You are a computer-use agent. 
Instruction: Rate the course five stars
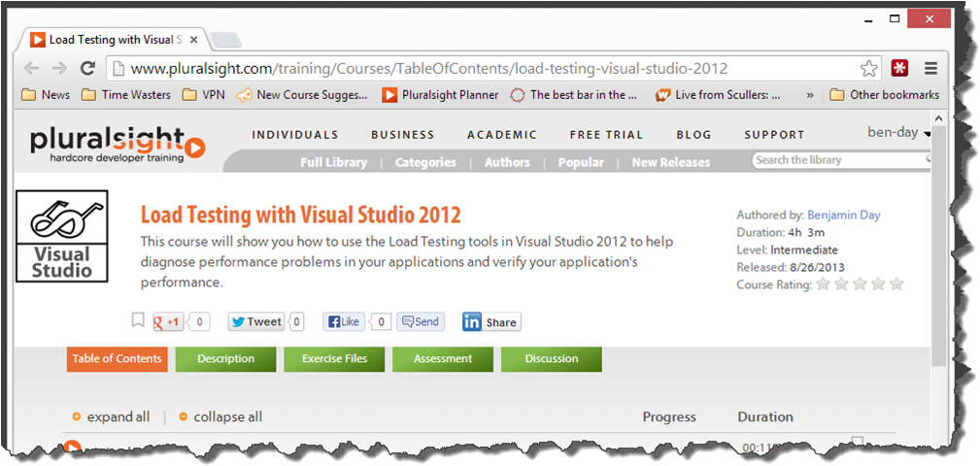[x=896, y=284]
